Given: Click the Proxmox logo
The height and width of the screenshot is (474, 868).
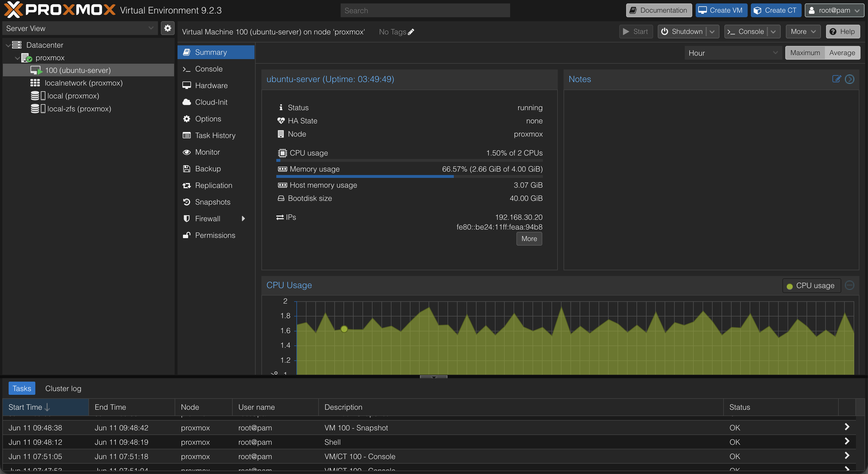Looking at the screenshot, I should pyautogui.click(x=60, y=10).
